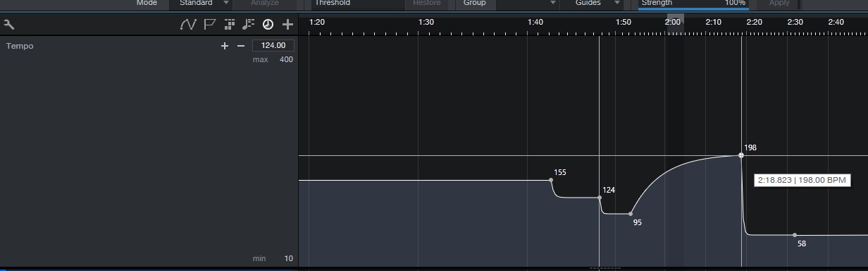Toggle the tempo track clock icon

tap(268, 25)
